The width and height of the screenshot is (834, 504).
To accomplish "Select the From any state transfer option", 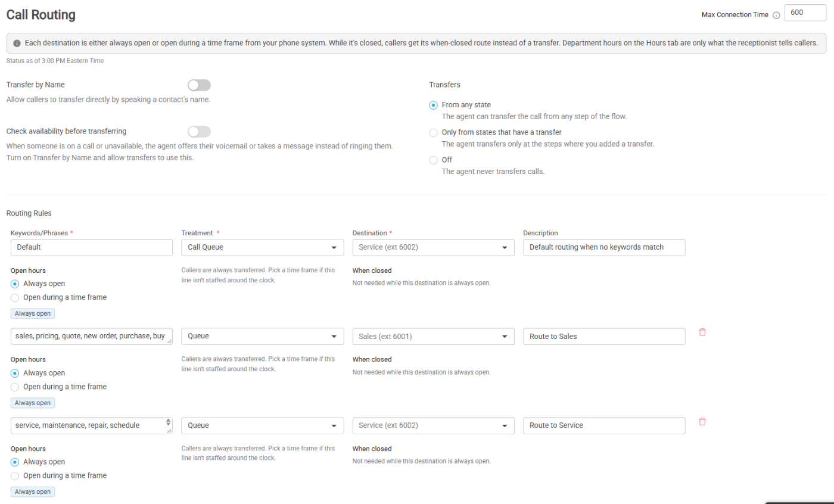I will [433, 105].
